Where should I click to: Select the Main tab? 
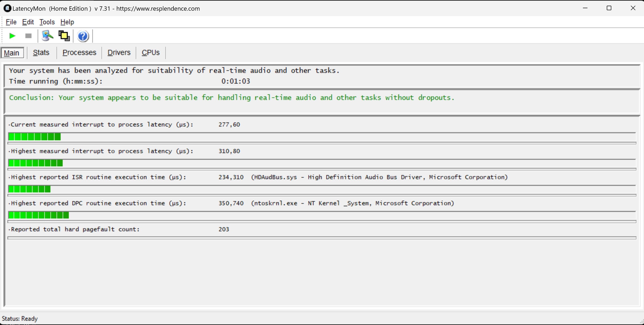point(12,53)
